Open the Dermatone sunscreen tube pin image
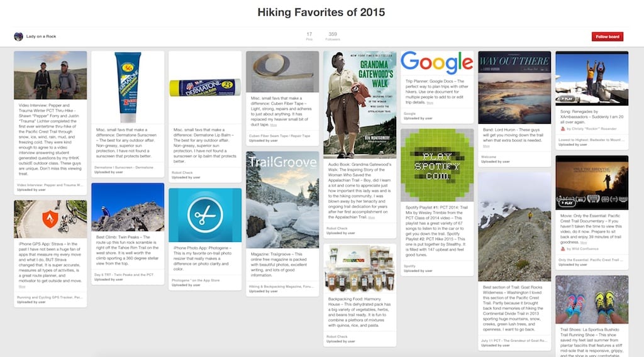The image size is (644, 357). coord(128,87)
